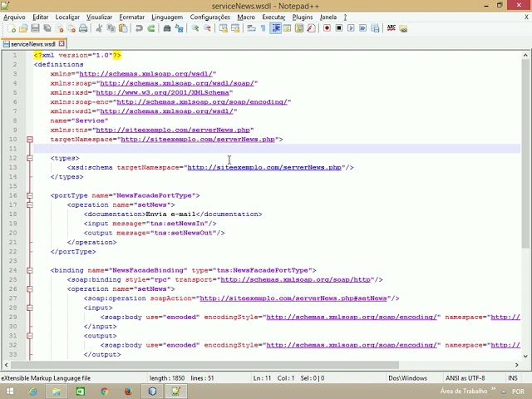Screen dimensions: 532x399
Task: Click the serverNews.php#setNews soapAction link
Action: click(293, 298)
